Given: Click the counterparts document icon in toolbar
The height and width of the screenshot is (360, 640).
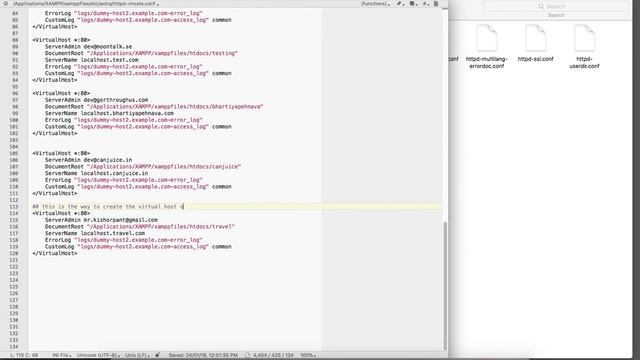Looking at the screenshot, I should click(413, 4).
